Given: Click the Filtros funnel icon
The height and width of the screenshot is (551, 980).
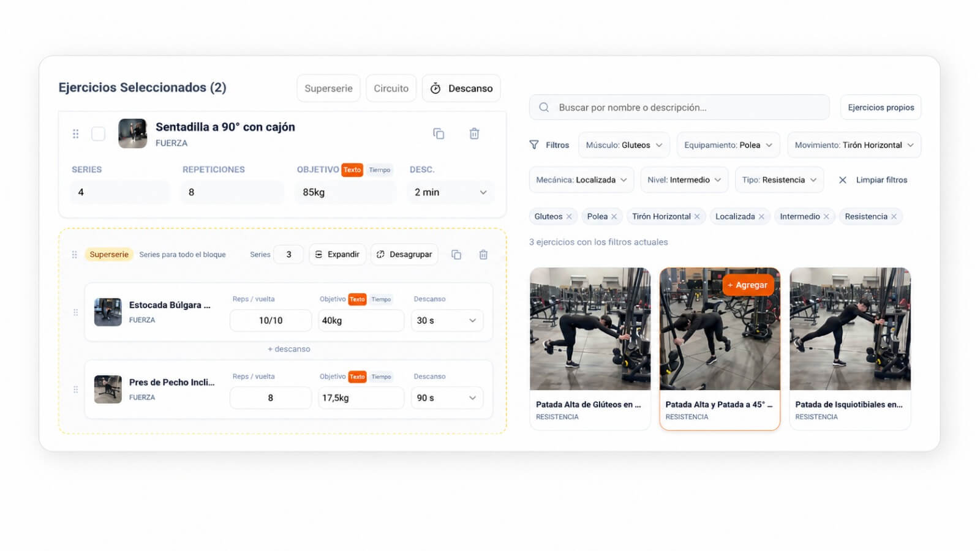Looking at the screenshot, I should (534, 145).
